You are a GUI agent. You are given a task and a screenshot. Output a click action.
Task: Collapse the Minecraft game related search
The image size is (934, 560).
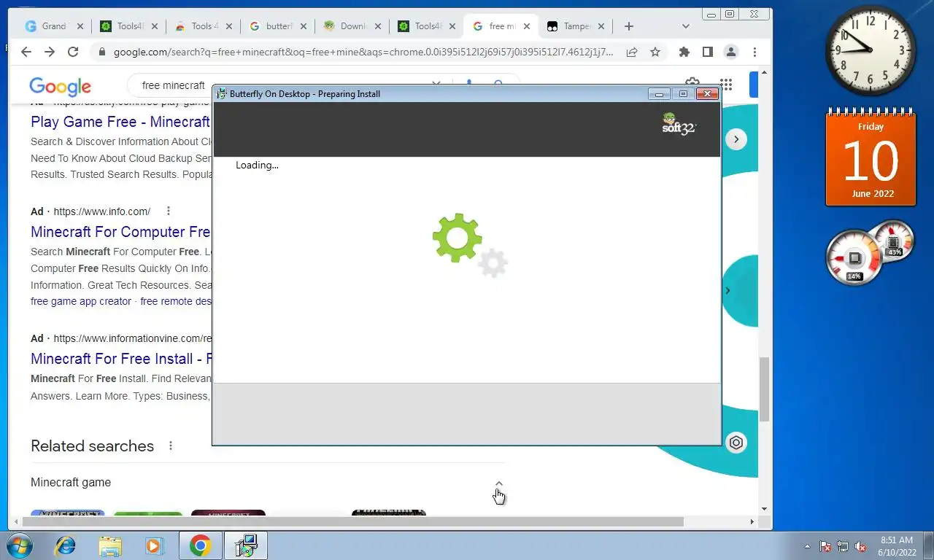[498, 483]
